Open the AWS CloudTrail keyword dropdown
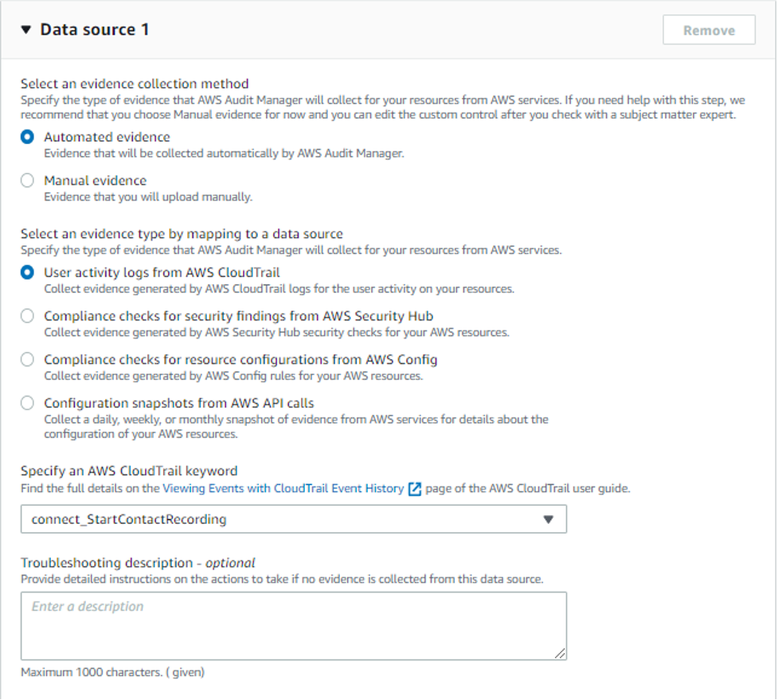This screenshot has height=700, width=778. pos(295,518)
